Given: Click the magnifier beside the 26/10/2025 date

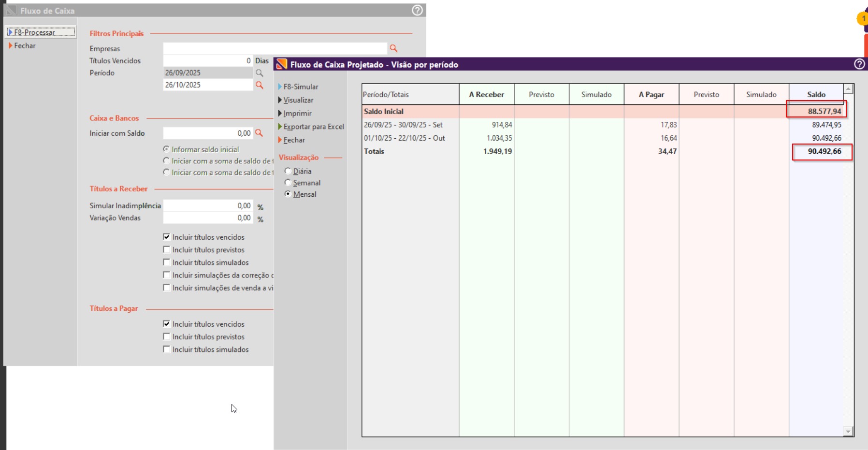Looking at the screenshot, I should click(x=260, y=85).
